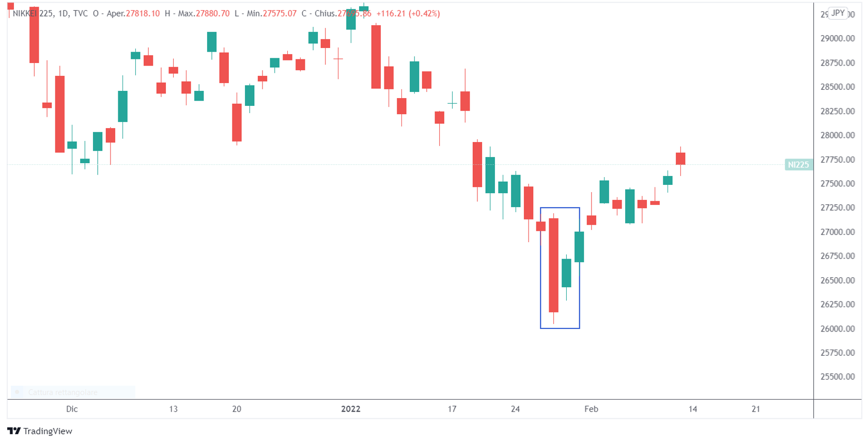868x442 pixels.
Task: Click the Max. high value 27880.70
Action: pyautogui.click(x=212, y=13)
